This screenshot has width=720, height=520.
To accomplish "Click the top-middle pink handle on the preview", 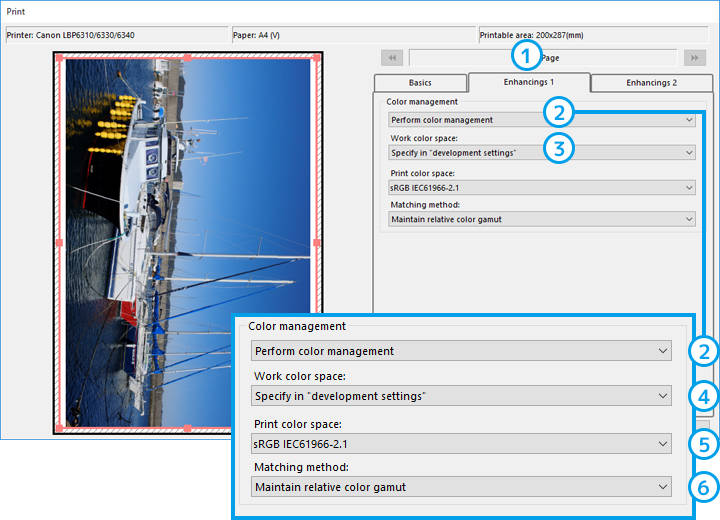I will tap(187, 57).
